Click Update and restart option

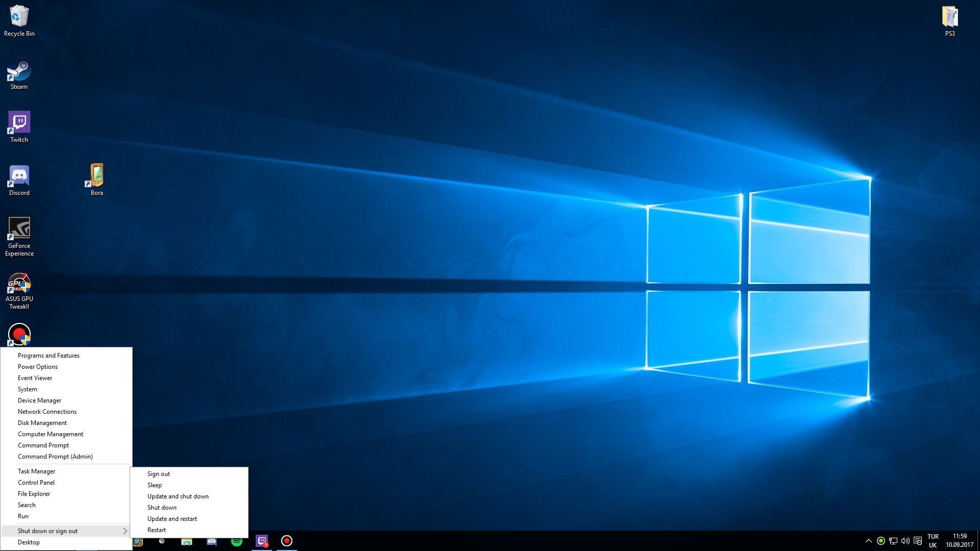171,518
